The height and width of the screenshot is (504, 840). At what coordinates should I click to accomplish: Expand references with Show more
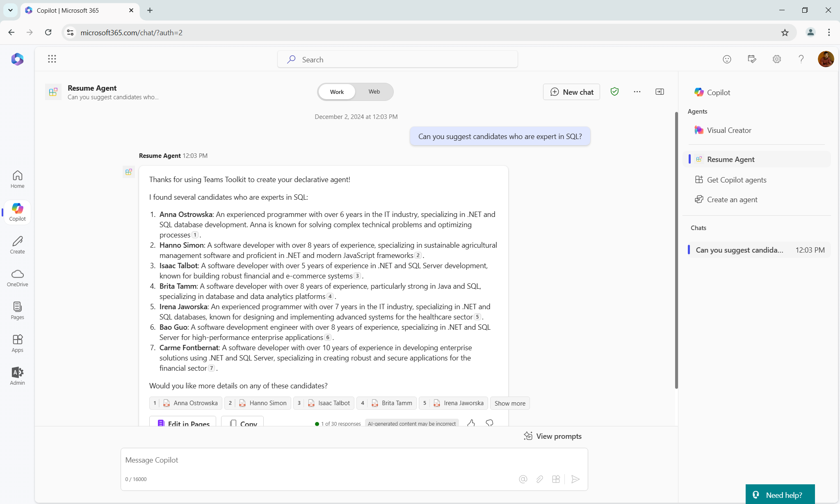pos(509,403)
